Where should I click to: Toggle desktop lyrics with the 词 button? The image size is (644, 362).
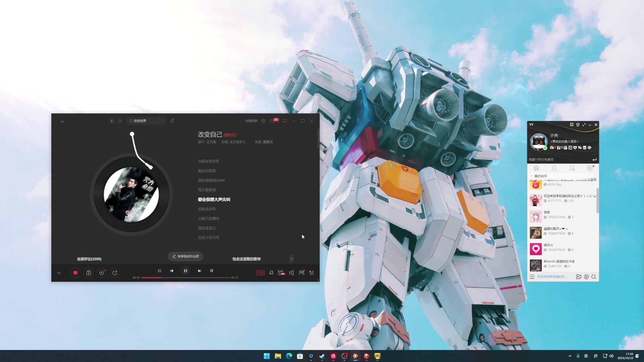212,271
